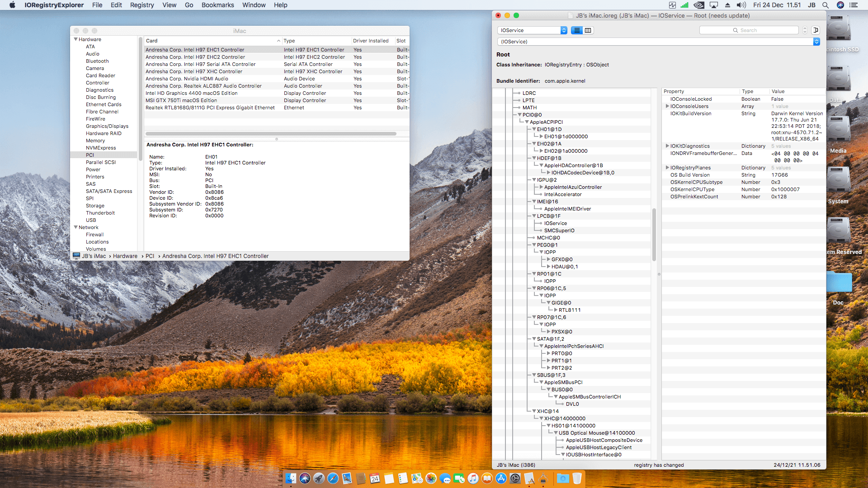
Task: Switch to the list (outline) view icon
Action: pyautogui.click(x=576, y=30)
